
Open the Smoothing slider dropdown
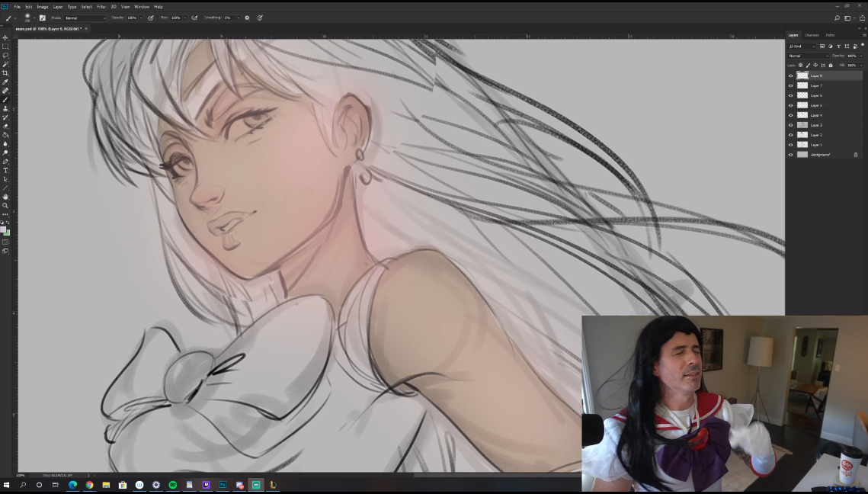[239, 18]
